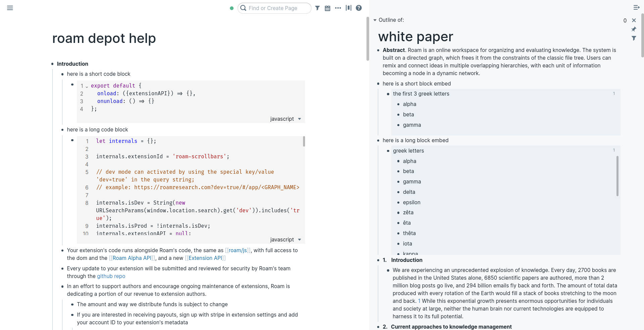Click the long code block scrollbar
644x330 pixels.
[x=304, y=142]
